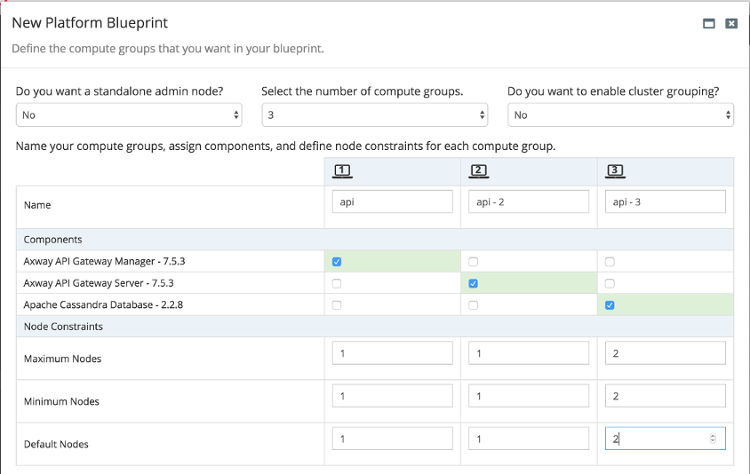The height and width of the screenshot is (474, 750).
Task: Uncheck API Gateway Manager for group 1
Action: click(337, 262)
